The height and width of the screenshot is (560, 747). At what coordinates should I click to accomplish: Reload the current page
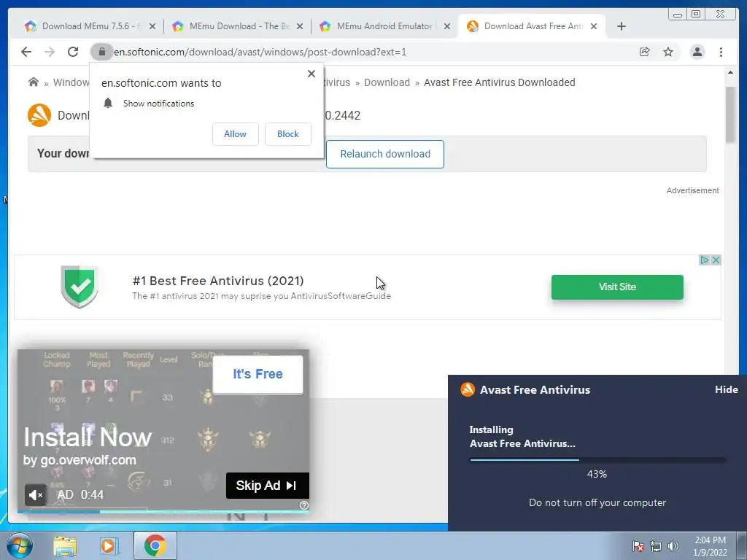tap(73, 52)
